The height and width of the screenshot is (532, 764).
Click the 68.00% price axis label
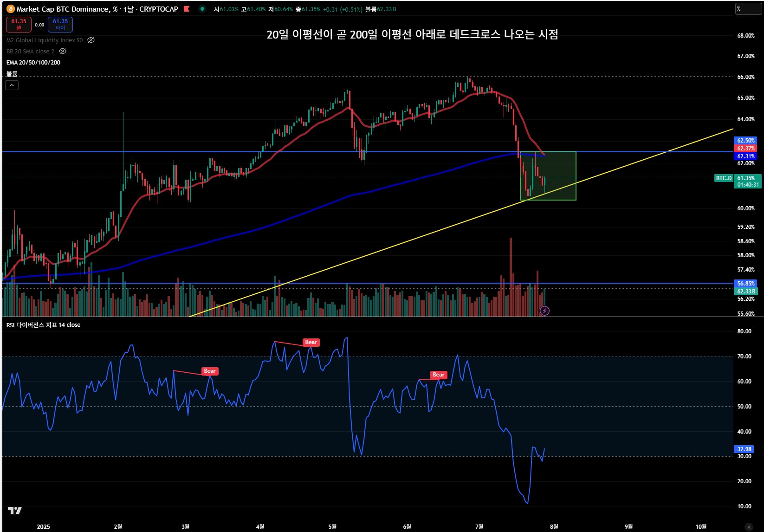[746, 35]
